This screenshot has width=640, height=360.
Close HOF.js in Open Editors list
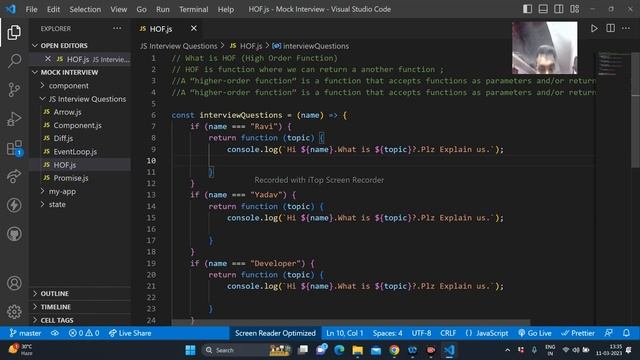tap(48, 59)
